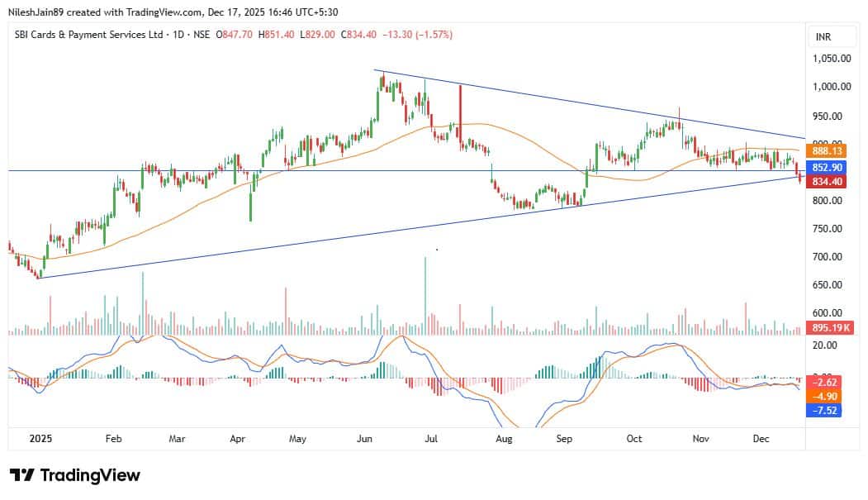This screenshot has width=868, height=500.
Task: Click the 650.00 price axis label
Action: pyautogui.click(x=828, y=284)
